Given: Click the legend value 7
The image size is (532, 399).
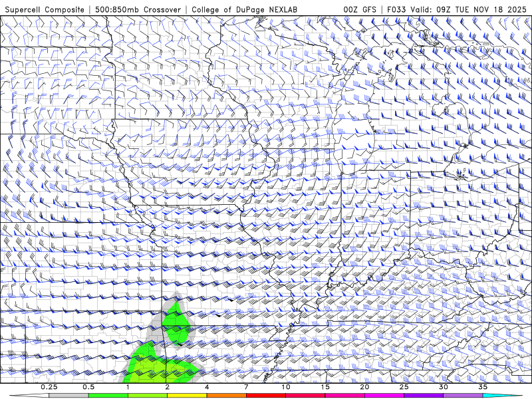Looking at the screenshot, I should 246,387.
